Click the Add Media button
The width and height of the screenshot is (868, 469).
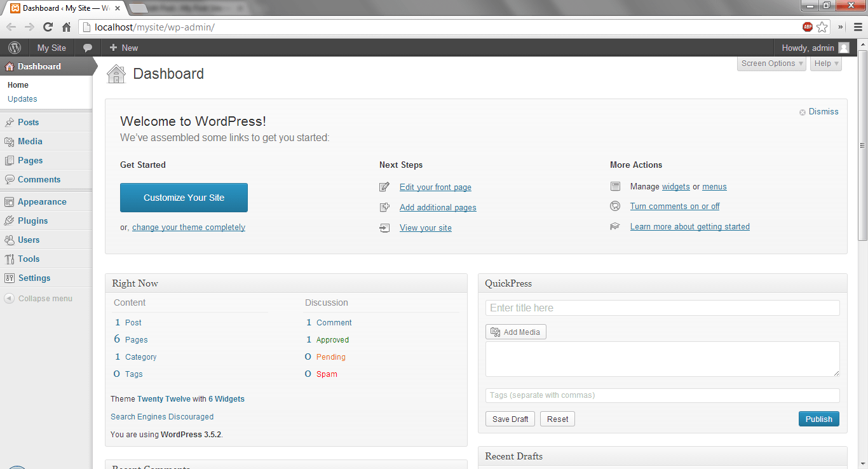[x=516, y=332]
